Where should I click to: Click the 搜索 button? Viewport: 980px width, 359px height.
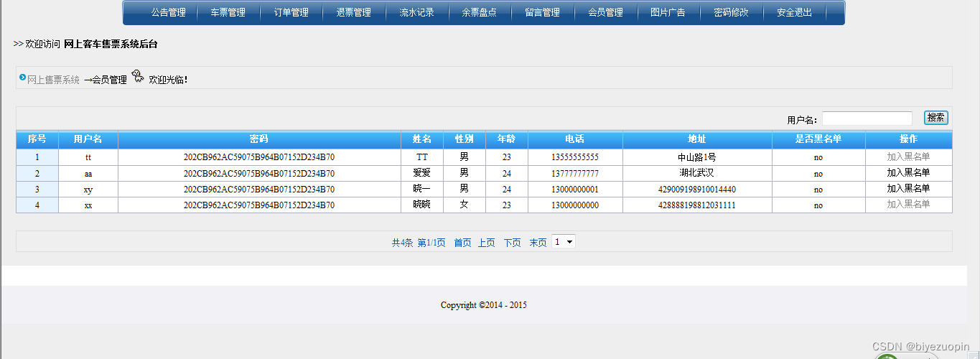(935, 118)
